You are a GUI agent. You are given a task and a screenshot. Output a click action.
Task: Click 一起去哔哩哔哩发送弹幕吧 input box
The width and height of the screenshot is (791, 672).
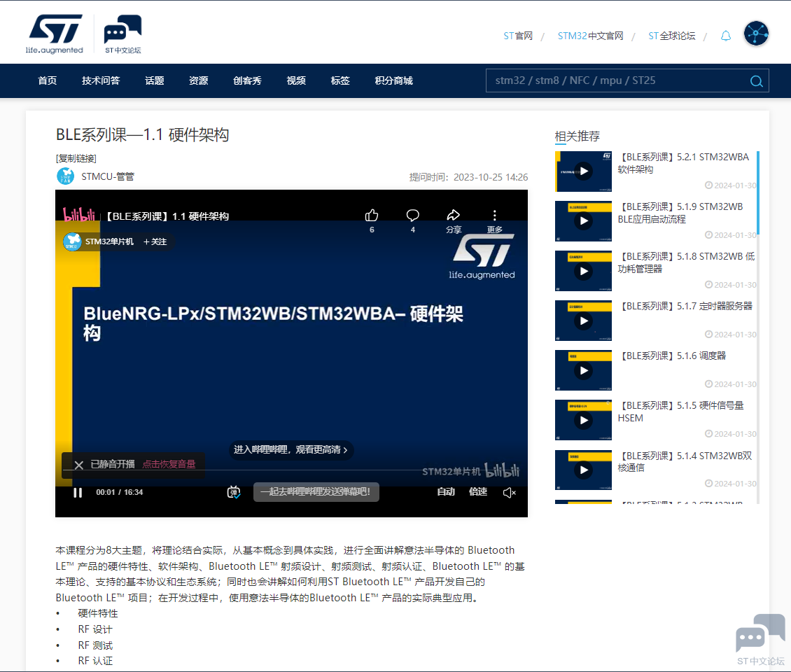pos(316,492)
